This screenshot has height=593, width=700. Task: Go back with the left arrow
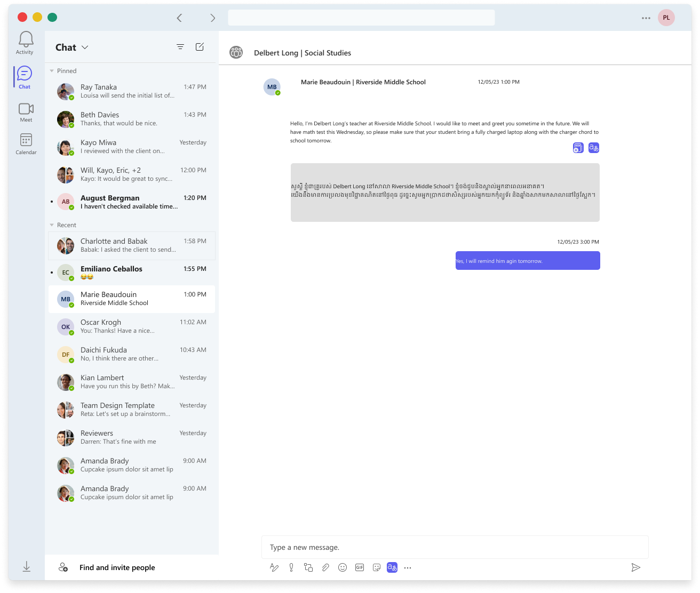179,18
